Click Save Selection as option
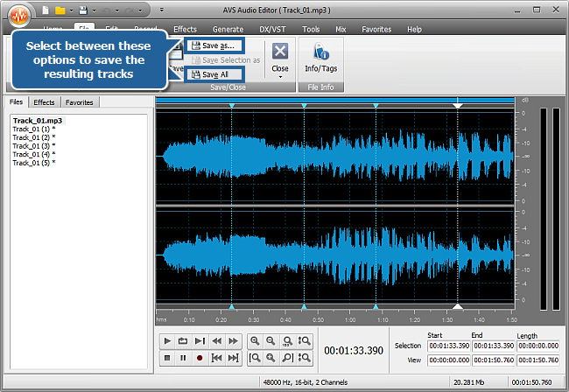The image size is (569, 392). coord(226,60)
